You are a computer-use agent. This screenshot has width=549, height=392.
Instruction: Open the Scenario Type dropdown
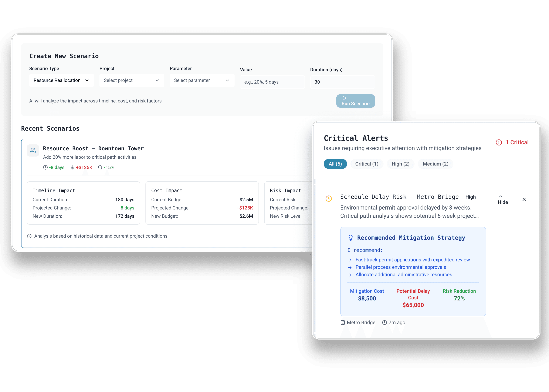point(61,80)
